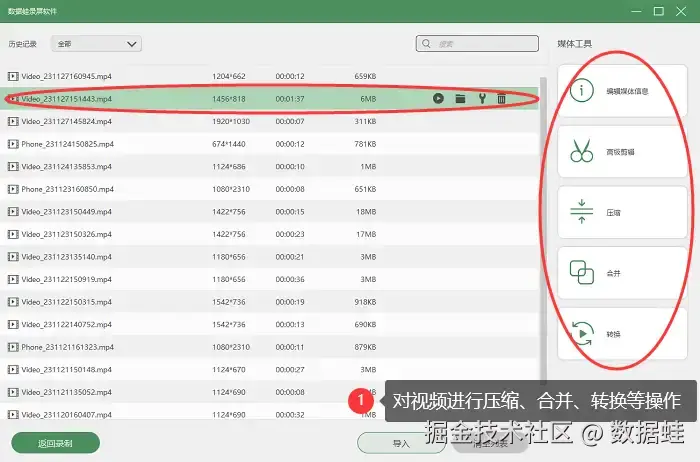This screenshot has width=700, height=462.
Task: Click the 879KB file size cell
Action: tap(365, 347)
